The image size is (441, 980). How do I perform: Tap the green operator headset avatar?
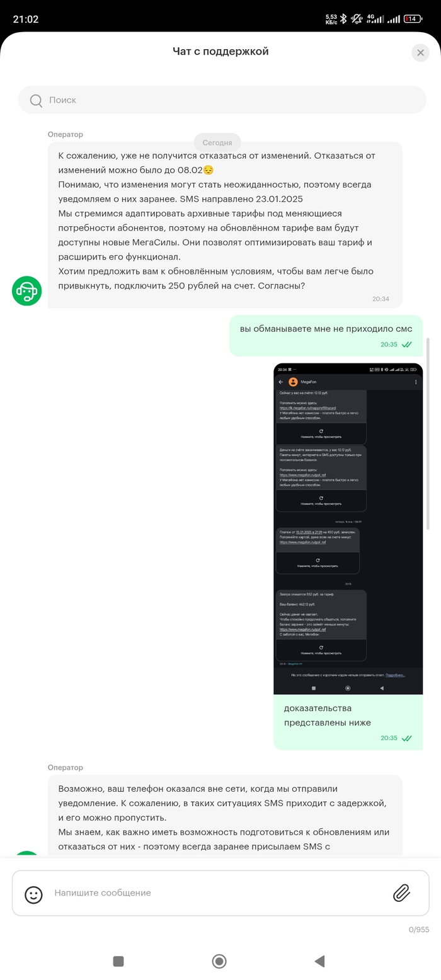[26, 291]
